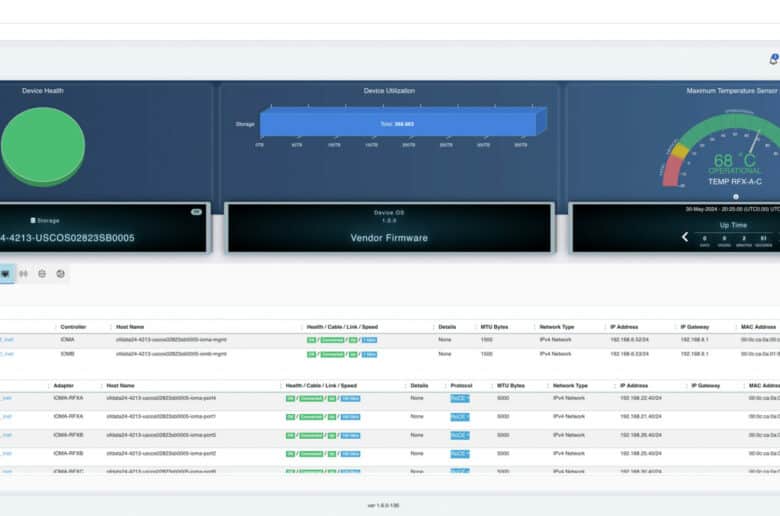Sort by Protocol column header

(461, 386)
